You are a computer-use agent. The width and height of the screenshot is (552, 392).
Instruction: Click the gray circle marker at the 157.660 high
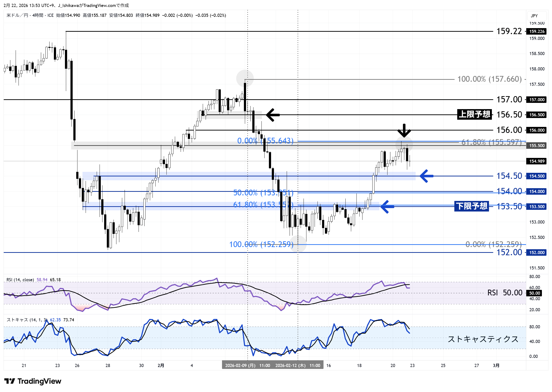[x=245, y=79]
